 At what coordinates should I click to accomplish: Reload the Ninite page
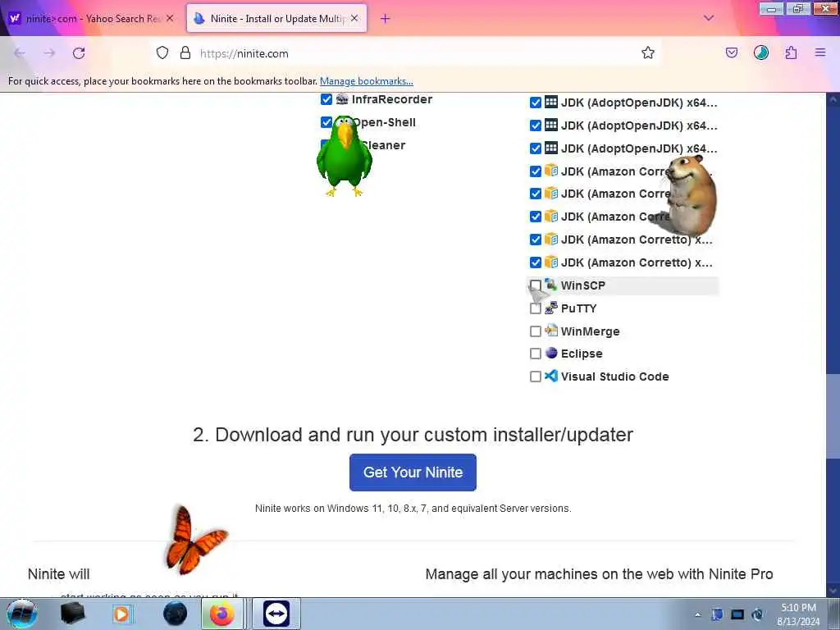coord(79,53)
